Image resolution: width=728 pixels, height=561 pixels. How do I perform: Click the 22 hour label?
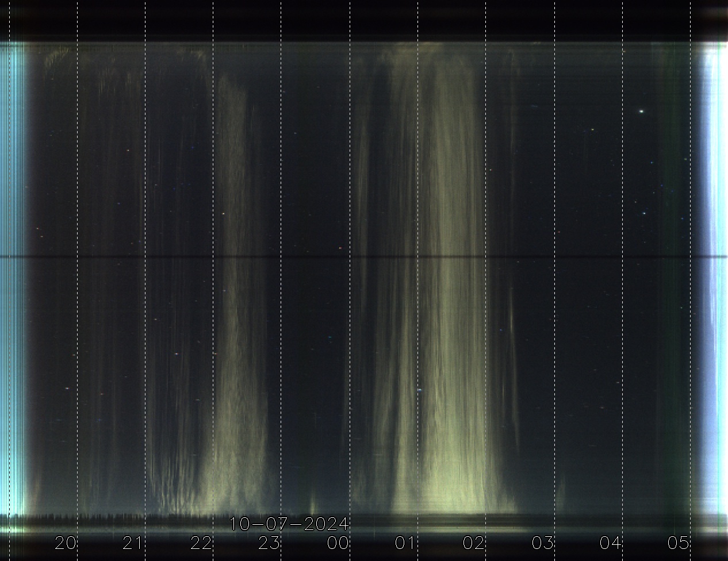[x=201, y=543]
